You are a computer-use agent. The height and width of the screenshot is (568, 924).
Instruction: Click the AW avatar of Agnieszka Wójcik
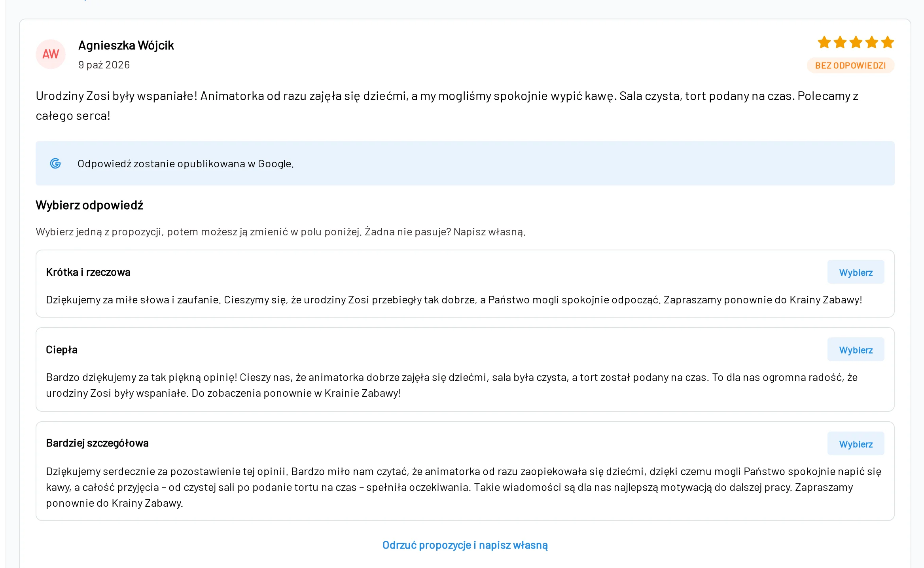pyautogui.click(x=51, y=54)
